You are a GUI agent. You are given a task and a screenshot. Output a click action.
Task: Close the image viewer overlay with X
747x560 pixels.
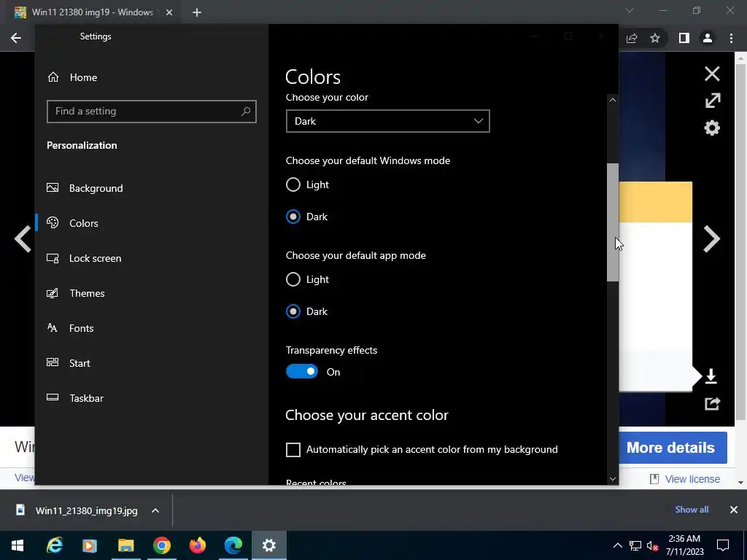[712, 74]
